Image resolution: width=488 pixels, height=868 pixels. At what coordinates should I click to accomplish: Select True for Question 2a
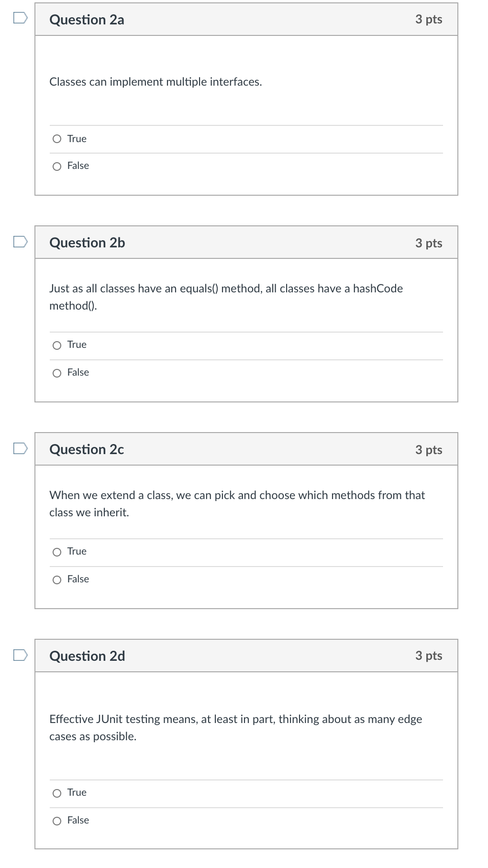(x=57, y=139)
